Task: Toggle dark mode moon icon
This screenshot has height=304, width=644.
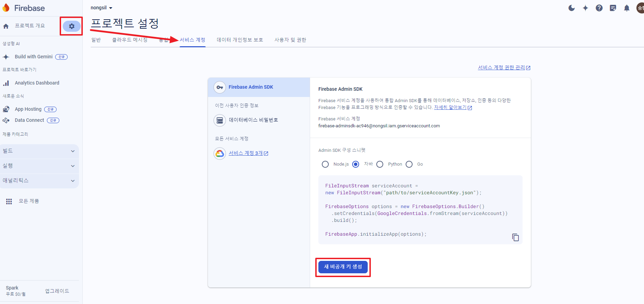Action: [572, 8]
